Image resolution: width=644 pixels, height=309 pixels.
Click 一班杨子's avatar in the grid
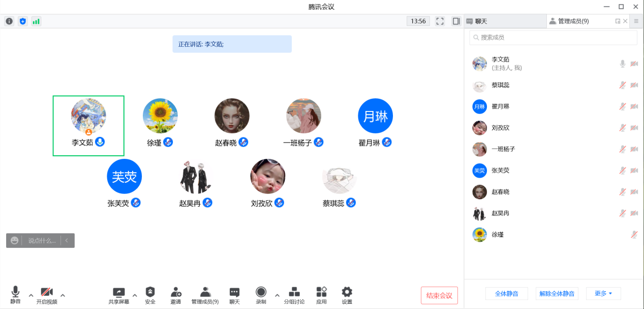point(303,116)
